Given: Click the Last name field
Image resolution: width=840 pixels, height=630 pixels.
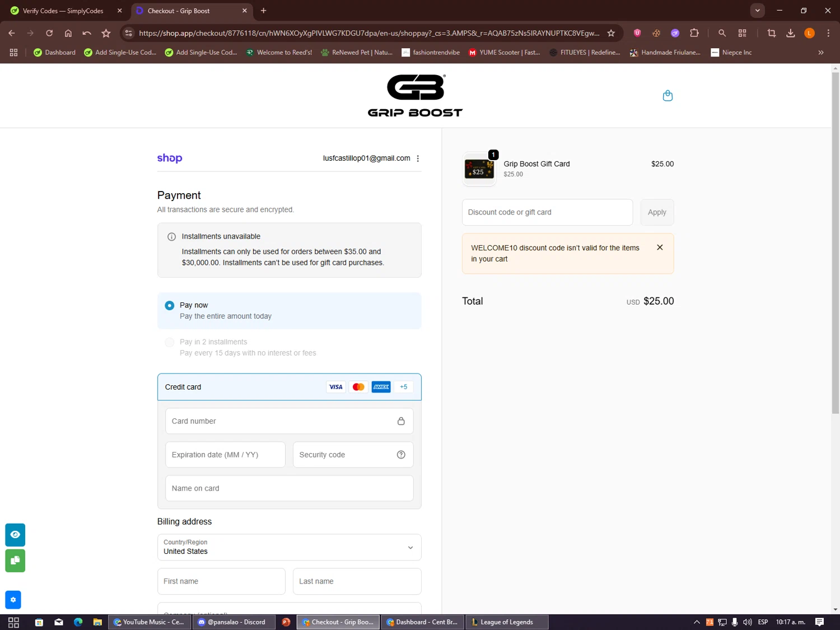Looking at the screenshot, I should [357, 581].
